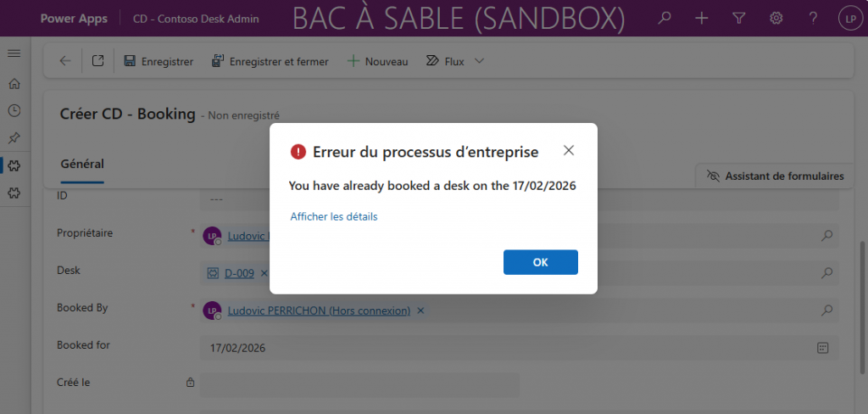
Task: Open the advanced filter funnel icon
Action: (x=738, y=19)
